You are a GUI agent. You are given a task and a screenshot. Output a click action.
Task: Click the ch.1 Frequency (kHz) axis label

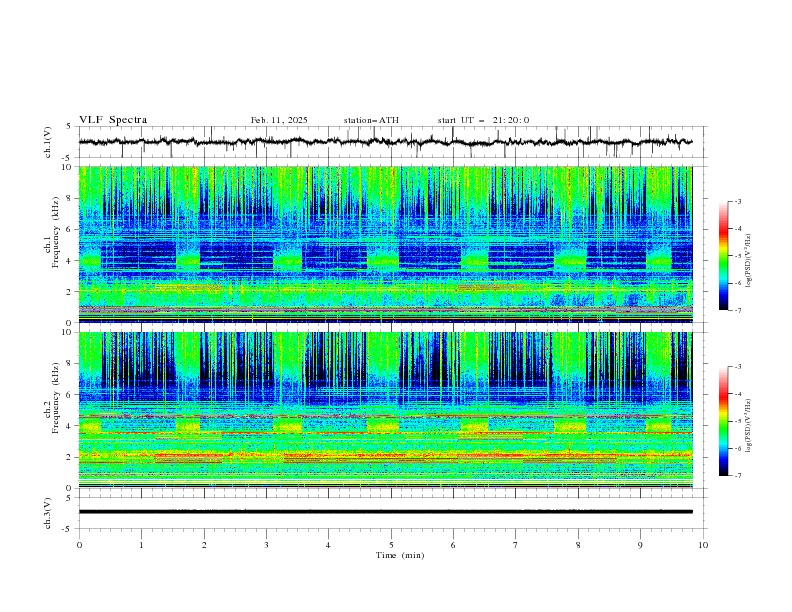pos(52,232)
